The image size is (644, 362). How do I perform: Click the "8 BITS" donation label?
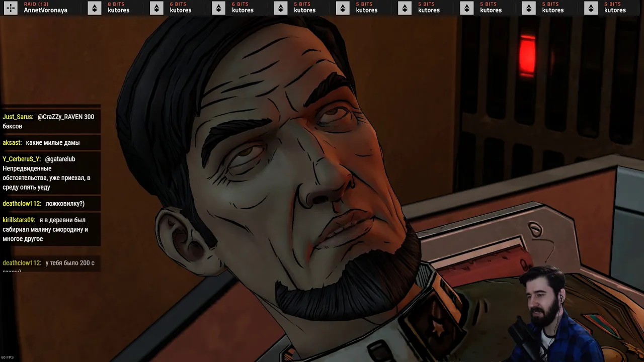coord(116,4)
